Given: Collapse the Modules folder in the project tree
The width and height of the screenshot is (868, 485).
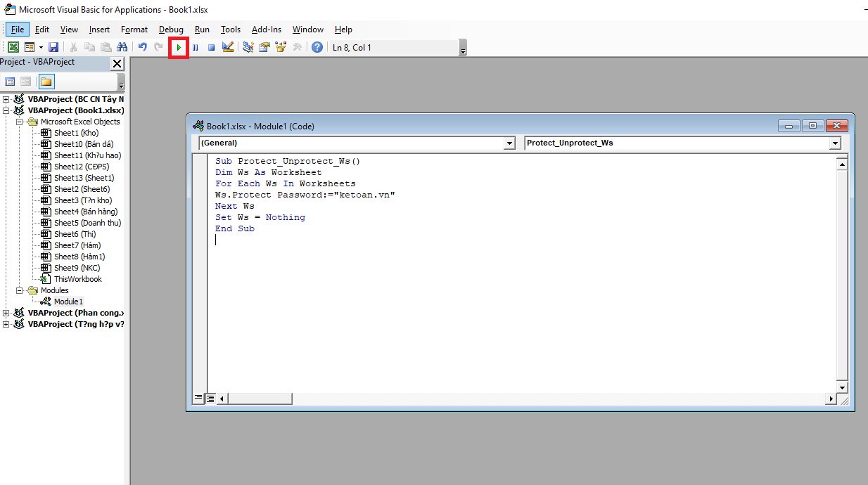Looking at the screenshot, I should point(20,290).
